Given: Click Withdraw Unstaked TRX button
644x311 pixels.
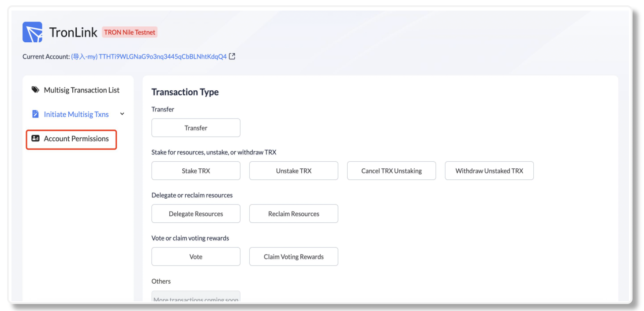Looking at the screenshot, I should (x=490, y=171).
